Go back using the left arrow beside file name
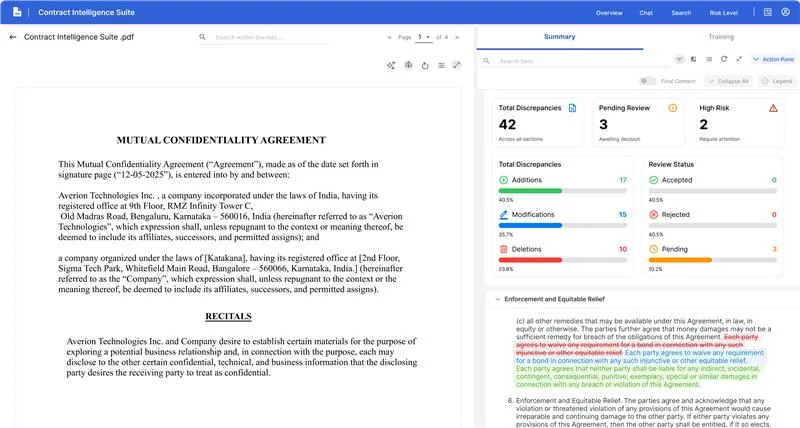 coord(13,37)
